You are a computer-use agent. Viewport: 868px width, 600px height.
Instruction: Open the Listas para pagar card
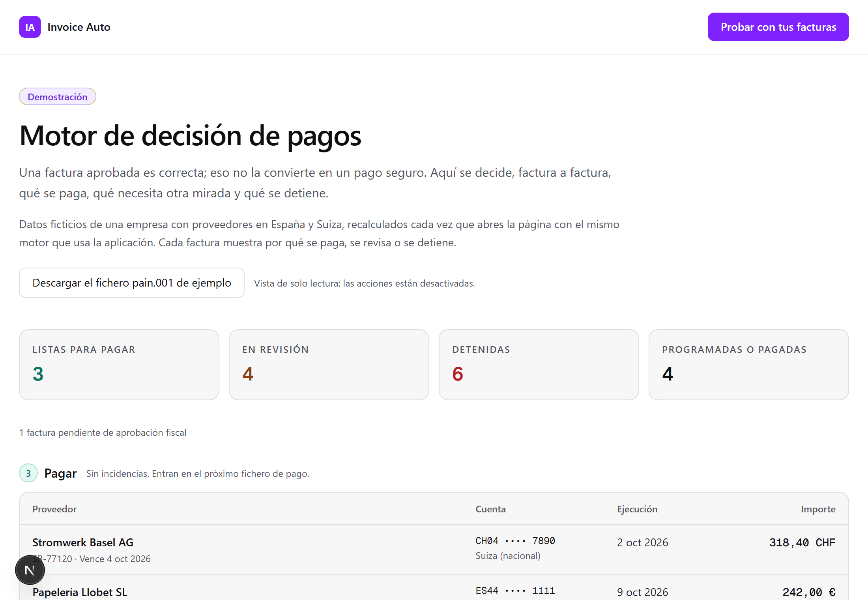click(x=119, y=365)
